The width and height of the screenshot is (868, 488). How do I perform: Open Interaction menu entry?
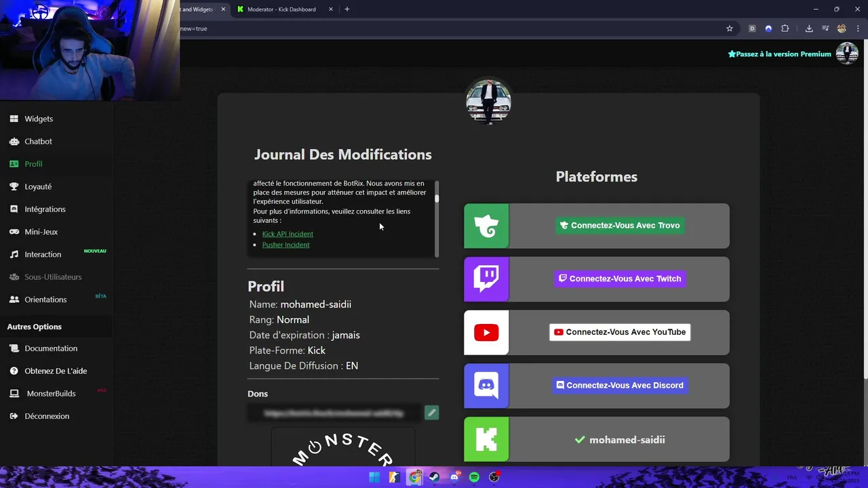tap(43, 254)
